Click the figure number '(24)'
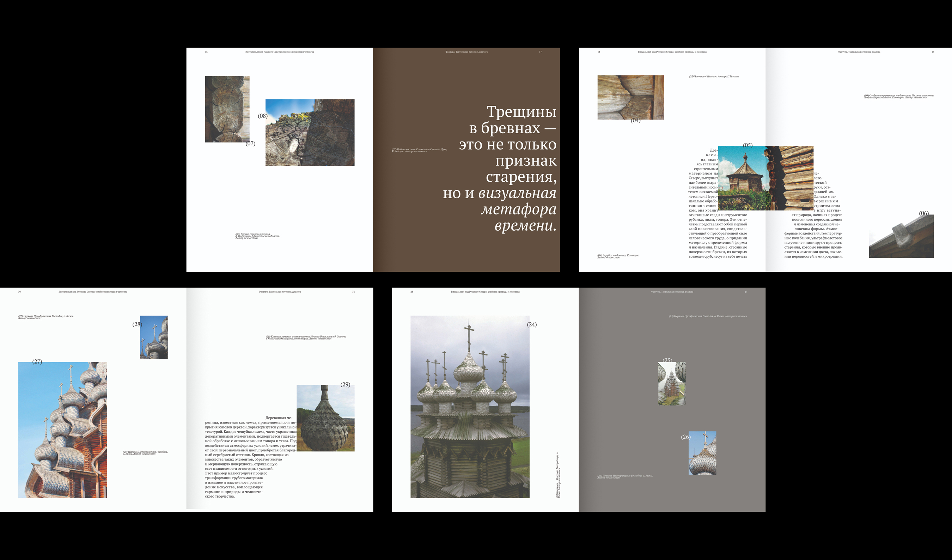Viewport: 952px width, 560px height. (x=532, y=324)
